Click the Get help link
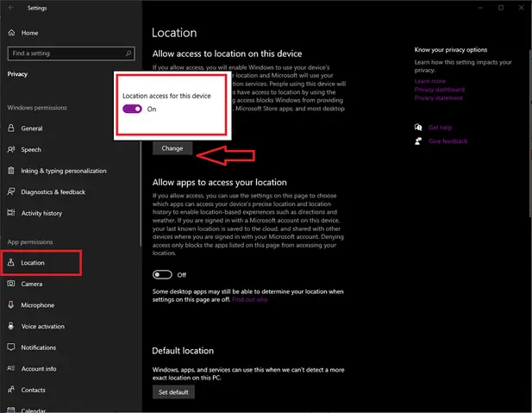Screen dimensions: 532x413 point(440,128)
